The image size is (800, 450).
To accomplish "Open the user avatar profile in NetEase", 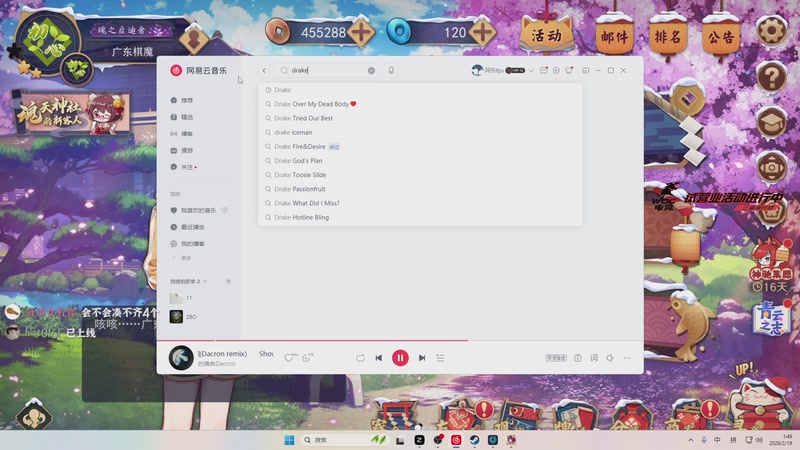I will (477, 70).
